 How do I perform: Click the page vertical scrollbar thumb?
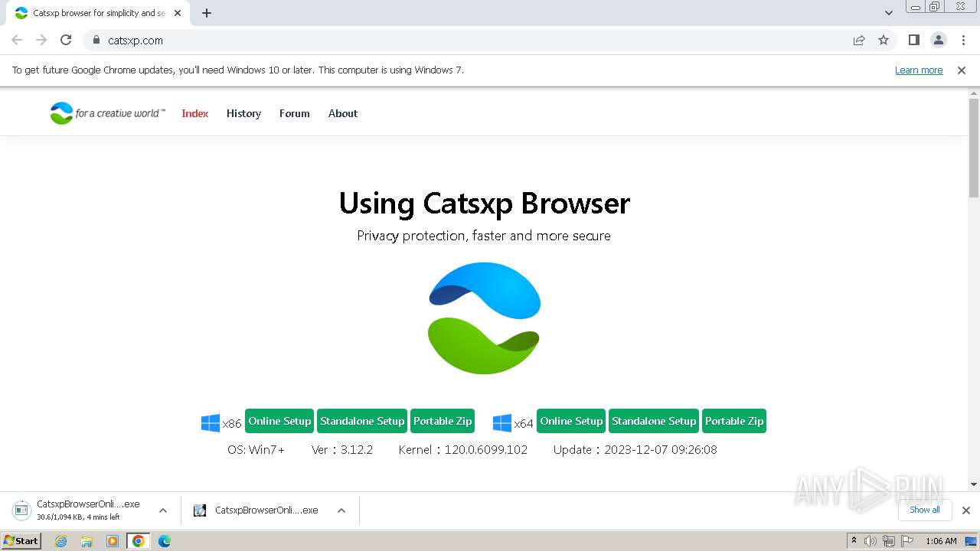(974, 147)
